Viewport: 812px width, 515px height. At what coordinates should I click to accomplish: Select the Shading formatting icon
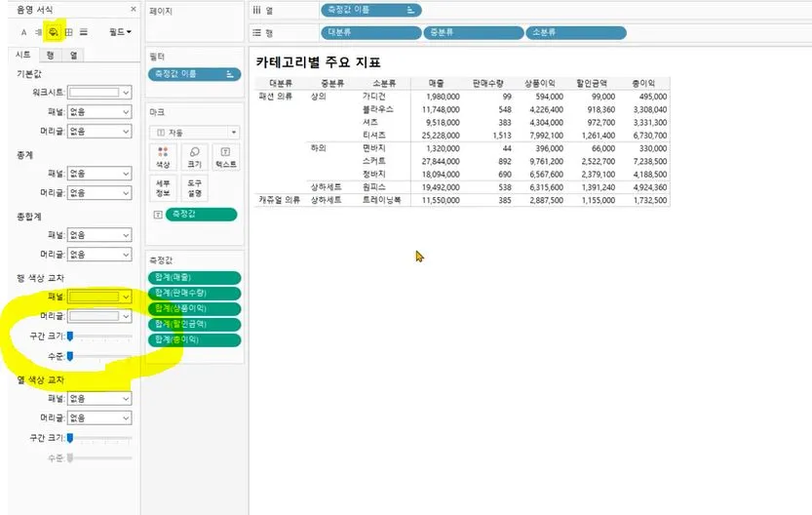(54, 32)
